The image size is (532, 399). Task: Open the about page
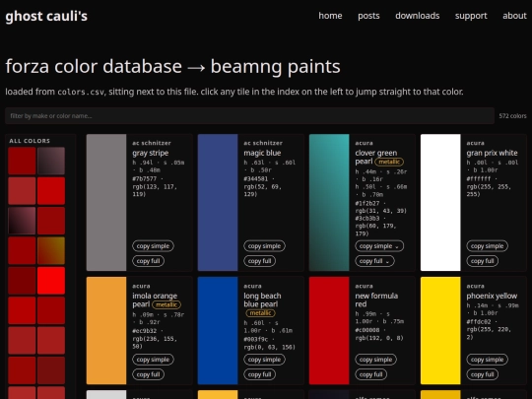click(x=514, y=16)
